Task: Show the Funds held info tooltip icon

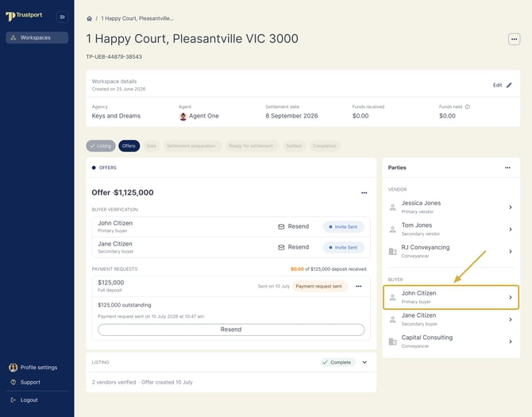Action: tap(467, 106)
